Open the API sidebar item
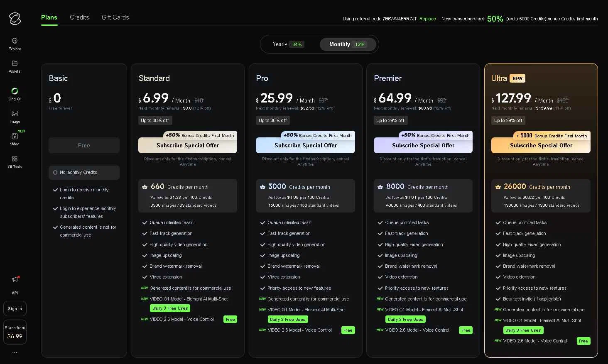 15,293
